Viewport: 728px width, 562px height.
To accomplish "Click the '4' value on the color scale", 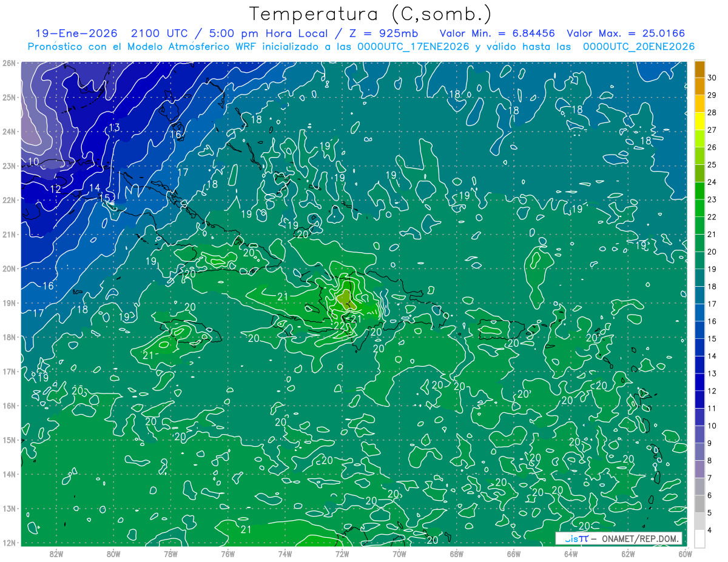I will click(709, 530).
